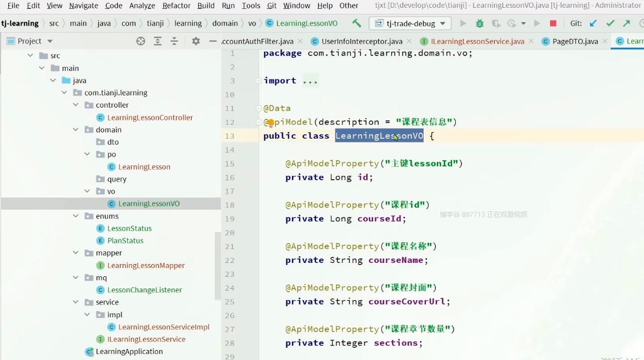Open LearningLessonServiceImpl in the project tree
644x360 pixels.
(x=164, y=327)
